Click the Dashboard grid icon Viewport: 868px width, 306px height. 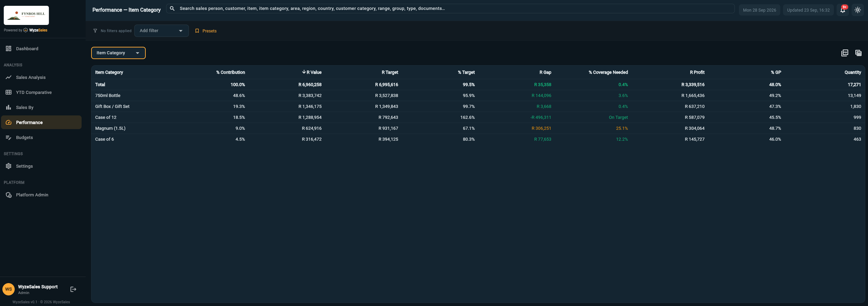[x=9, y=48]
